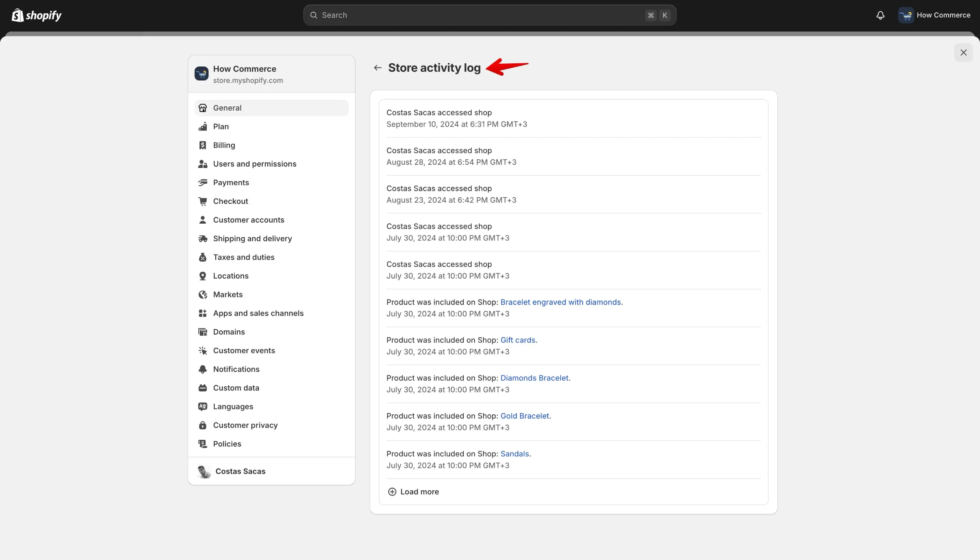The height and width of the screenshot is (560, 980).
Task: Open Notifications settings
Action: click(272, 369)
